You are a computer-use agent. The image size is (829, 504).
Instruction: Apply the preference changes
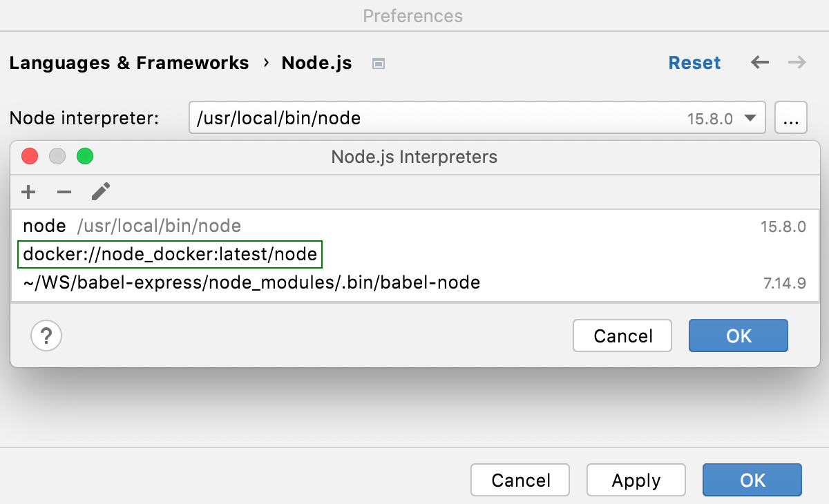coord(636,480)
